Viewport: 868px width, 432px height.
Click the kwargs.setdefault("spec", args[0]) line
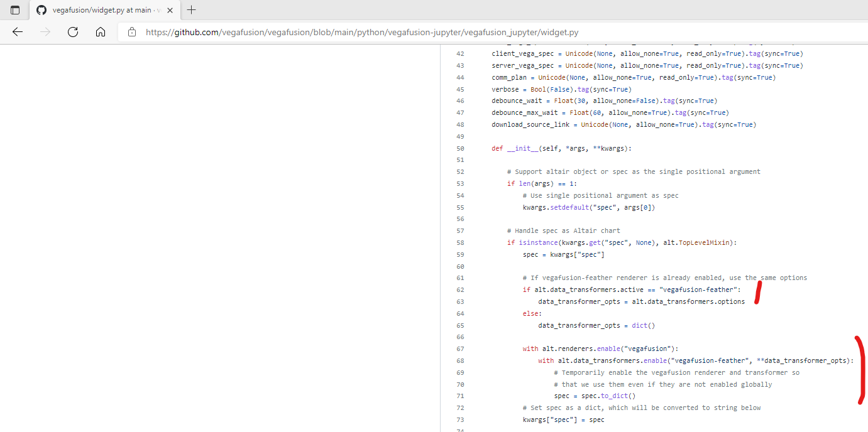pos(588,207)
